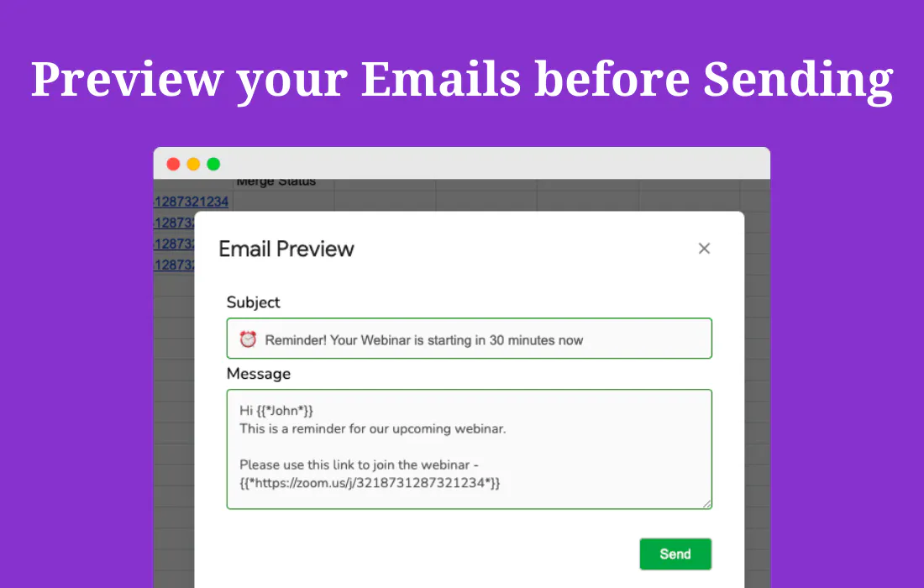Click the 'Preview your Emails before Sending' heading

click(x=462, y=80)
